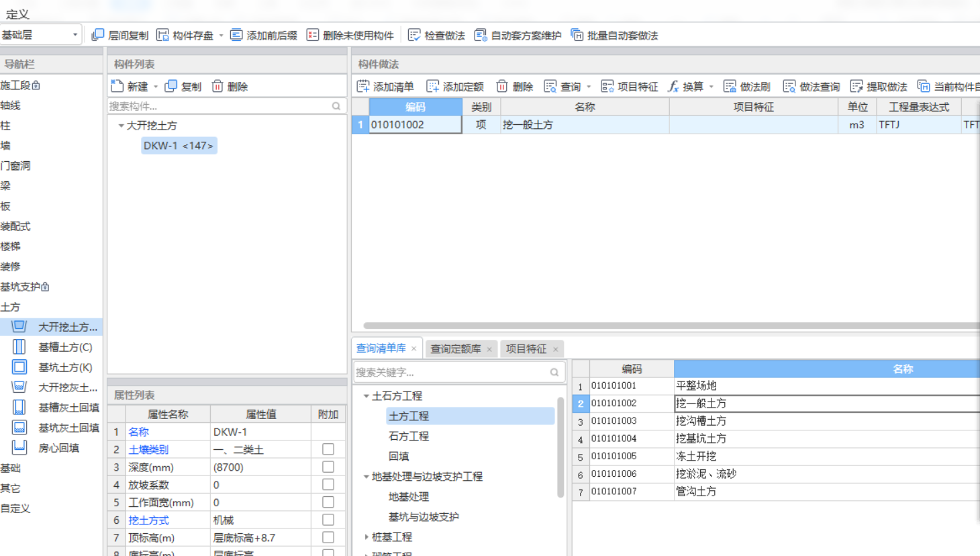980x556 pixels.
Task: Collapse 地基处理与边坡支护工程 node
Action: [x=366, y=477]
